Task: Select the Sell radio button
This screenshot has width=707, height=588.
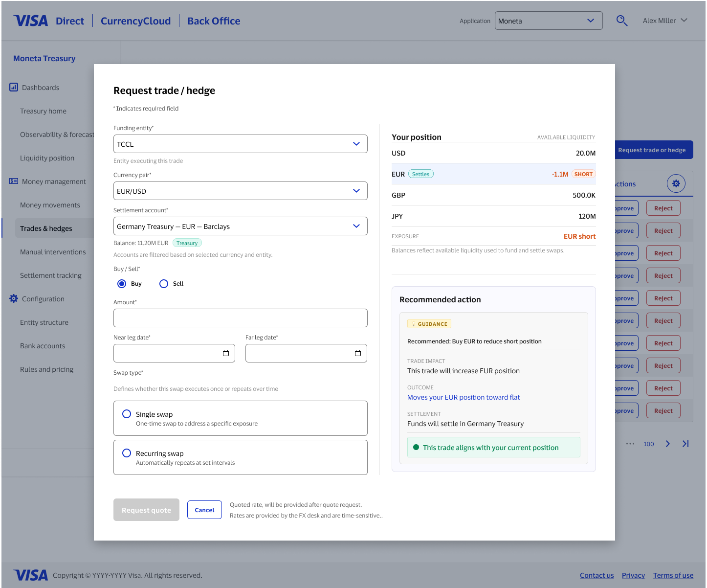Action: pos(164,284)
